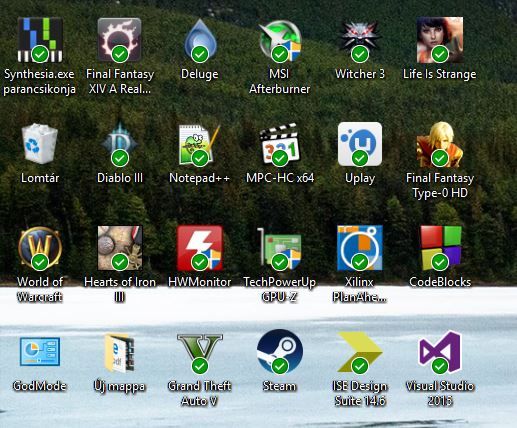
Task: Click the "Diablo III" text label
Action: click(120, 178)
